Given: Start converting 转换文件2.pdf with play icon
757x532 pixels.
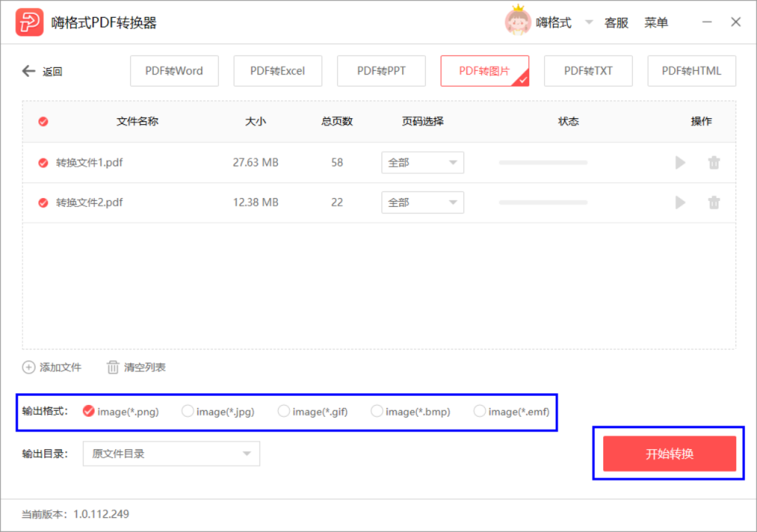Looking at the screenshot, I should click(680, 202).
